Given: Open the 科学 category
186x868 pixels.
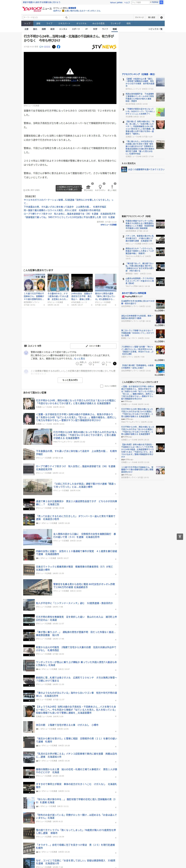Looking at the screenshot, I should click(95, 29).
